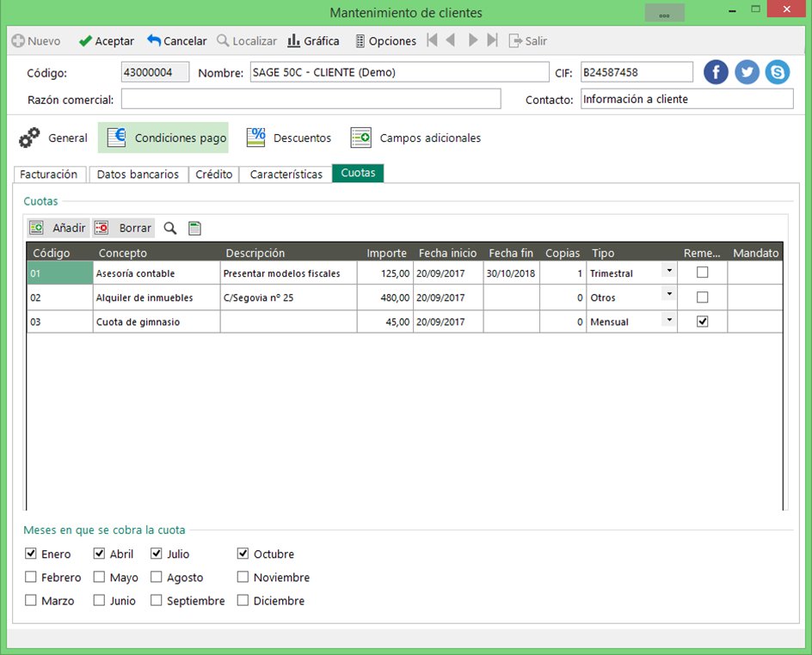Screen dimensions: 812x655
Task: Click the General gears icon
Action: tap(29, 138)
